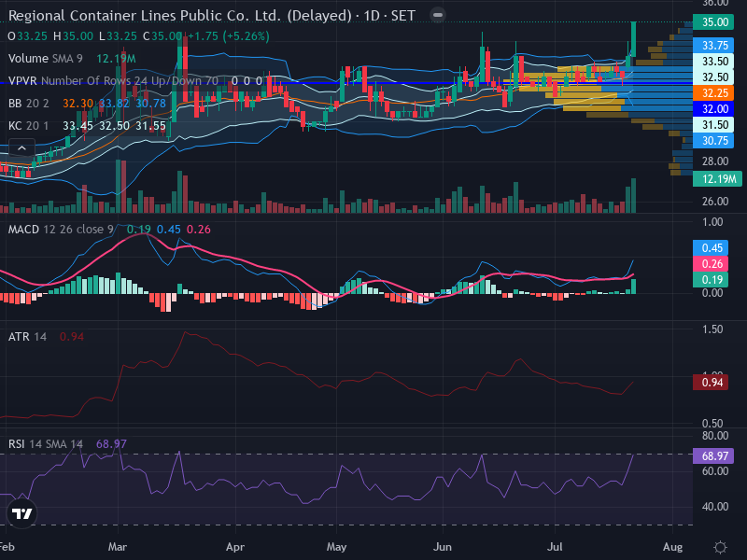
Task: Open chart settings gear icon
Action: pyautogui.click(x=720, y=547)
